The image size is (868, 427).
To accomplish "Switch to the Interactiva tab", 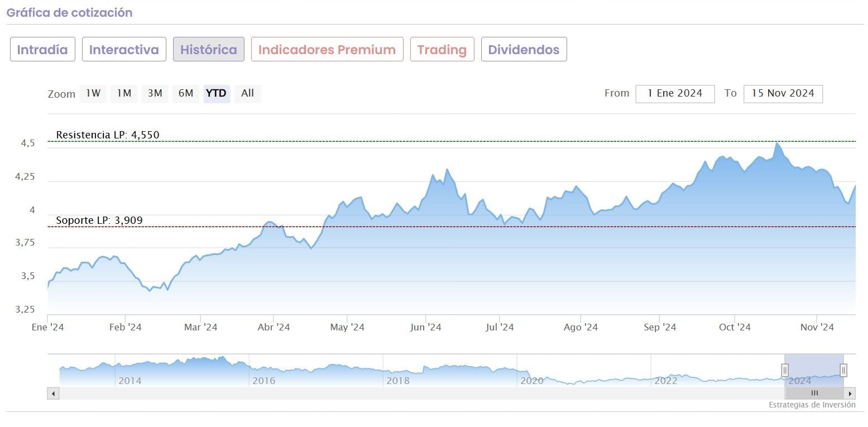I will click(124, 50).
